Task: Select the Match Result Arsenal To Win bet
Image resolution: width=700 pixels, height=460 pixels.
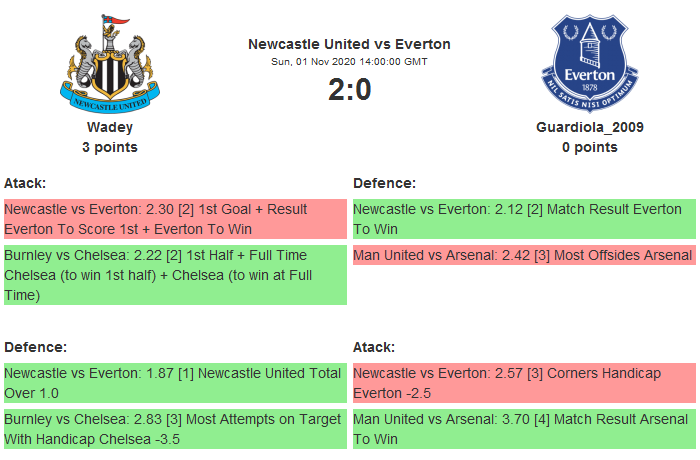Action: coord(522,428)
